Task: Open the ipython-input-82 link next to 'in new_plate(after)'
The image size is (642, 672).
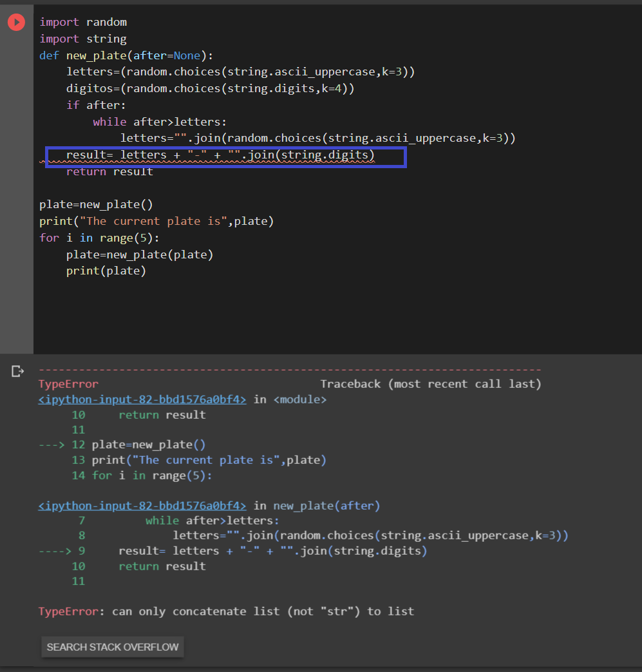Action: click(x=142, y=506)
